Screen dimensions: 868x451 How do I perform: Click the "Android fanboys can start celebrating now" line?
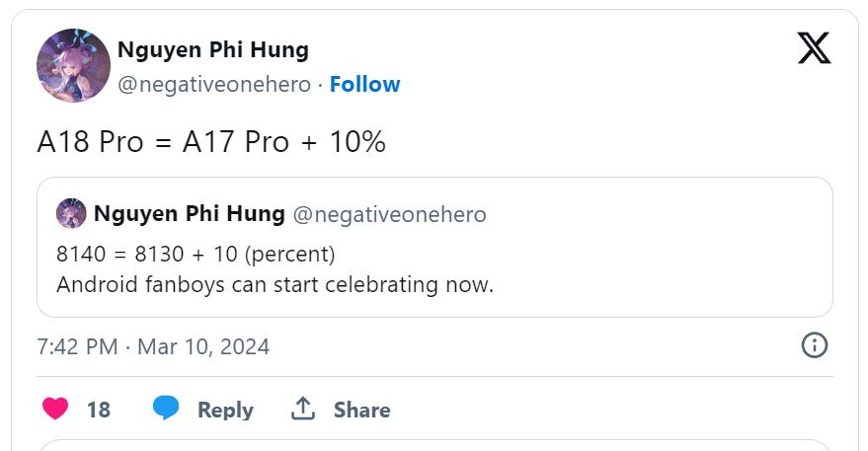pyautogui.click(x=275, y=285)
